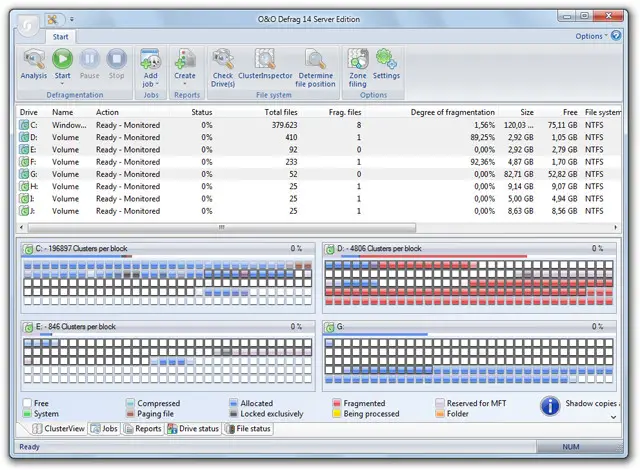Screen dimensions: 640x470
Task: Click the Status column header
Action: coord(202,112)
